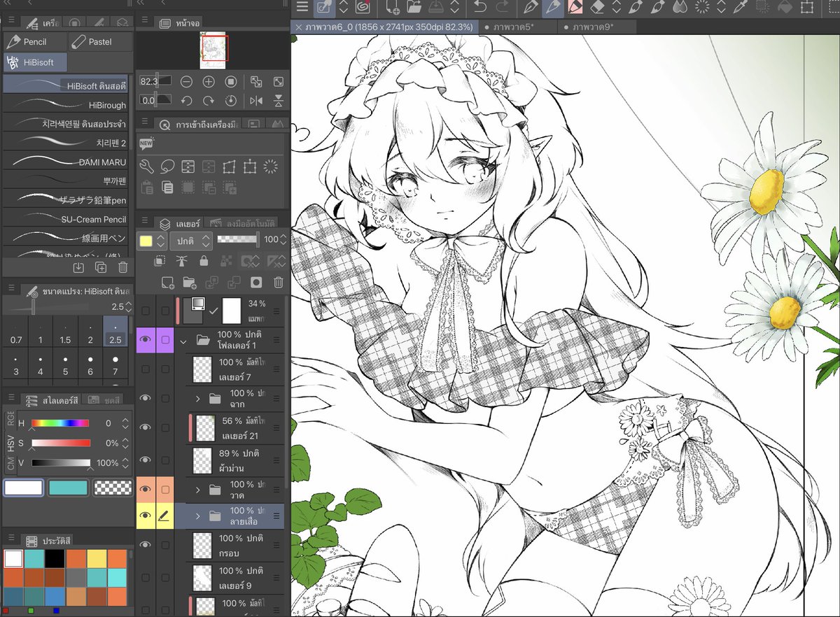840x617 pixels.
Task: Click the Hue value stepper arrows
Action: [125, 423]
